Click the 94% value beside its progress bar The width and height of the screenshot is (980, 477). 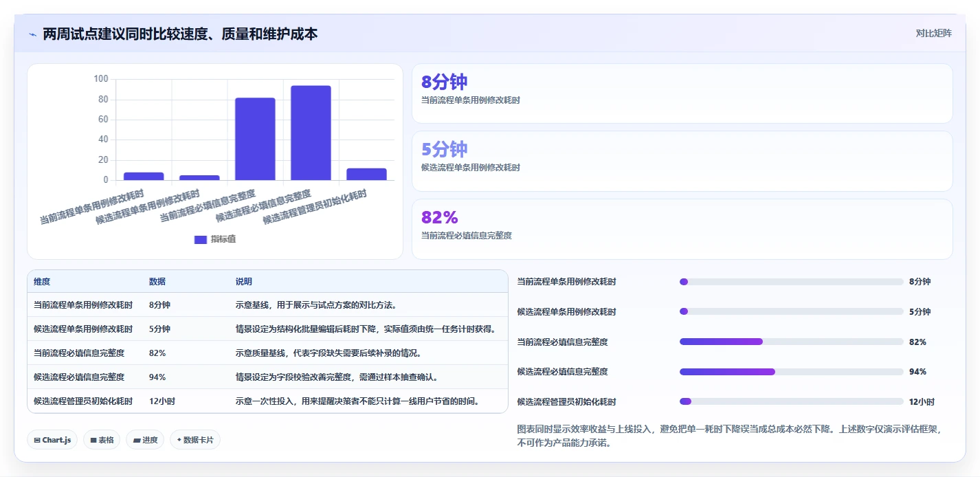pos(917,372)
